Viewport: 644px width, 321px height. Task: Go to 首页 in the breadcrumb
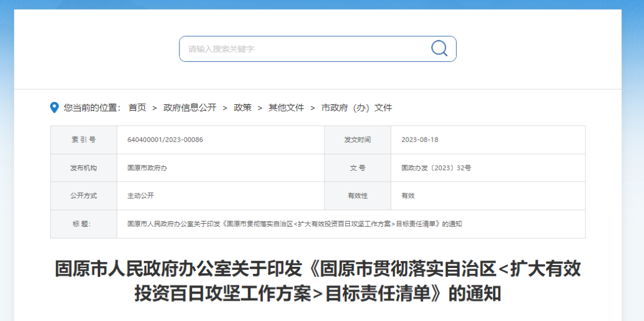tap(137, 108)
